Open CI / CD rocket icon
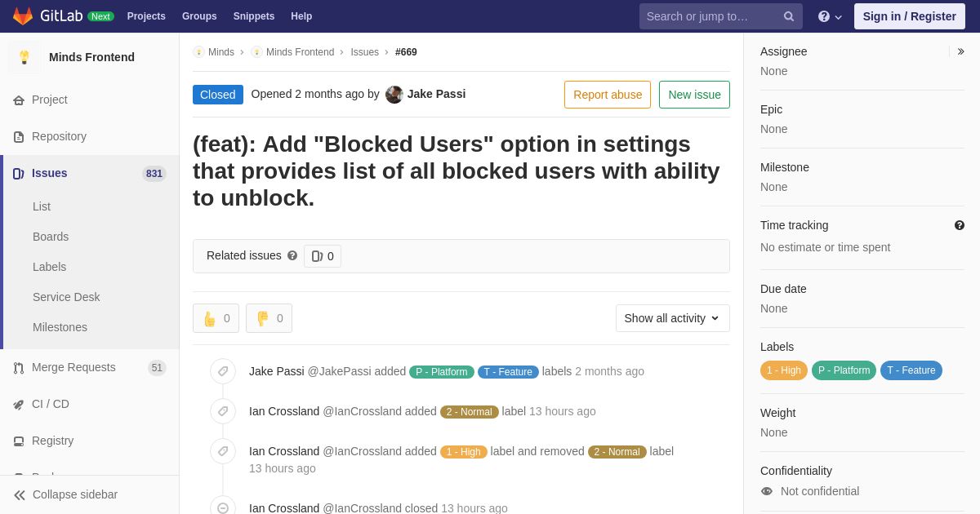 (x=19, y=405)
